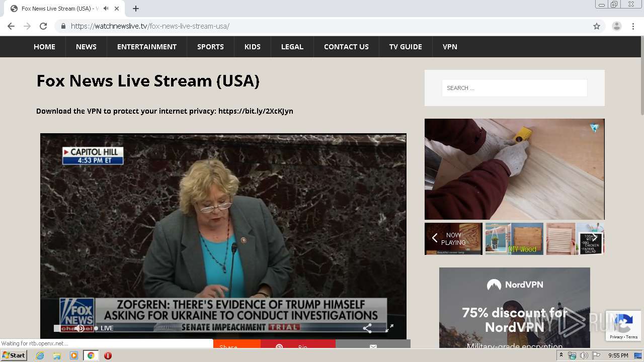
Task: Select the DIY Wood video thumbnail
Action: (514, 239)
